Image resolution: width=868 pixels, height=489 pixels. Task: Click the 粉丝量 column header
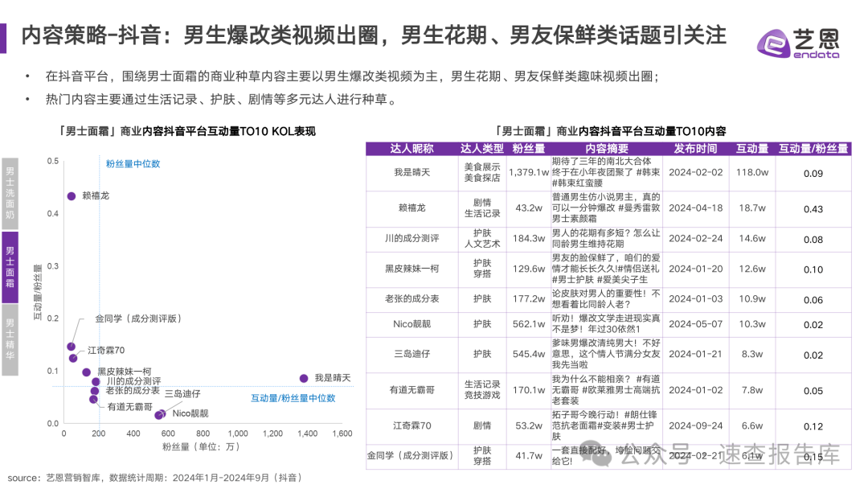(529, 149)
